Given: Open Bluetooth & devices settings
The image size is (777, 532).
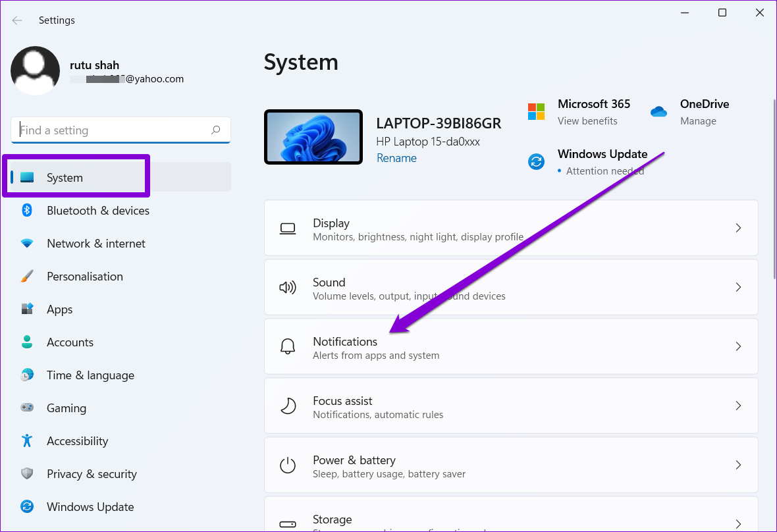Looking at the screenshot, I should click(x=121, y=211).
